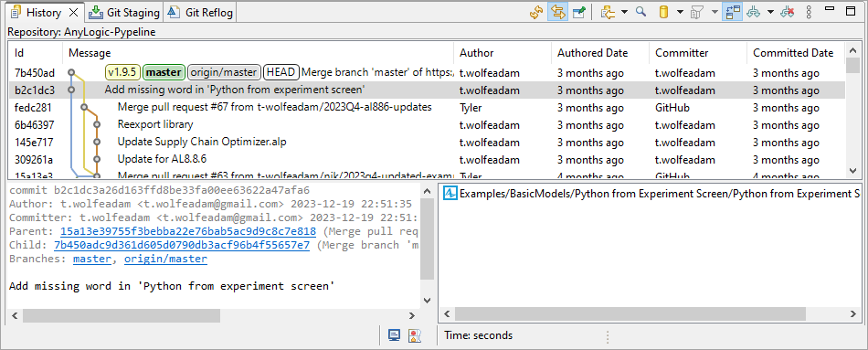The width and height of the screenshot is (868, 350).
Task: Click the Refresh history icon
Action: pyautogui.click(x=535, y=12)
